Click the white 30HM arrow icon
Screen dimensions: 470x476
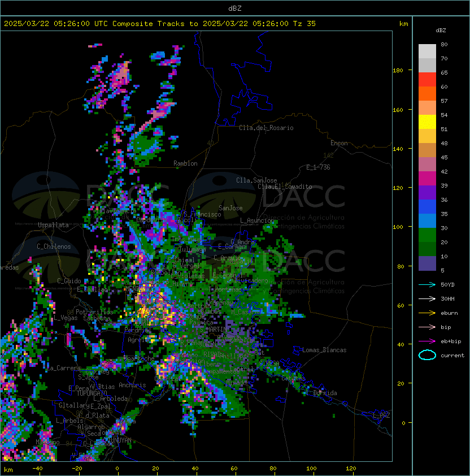click(427, 298)
